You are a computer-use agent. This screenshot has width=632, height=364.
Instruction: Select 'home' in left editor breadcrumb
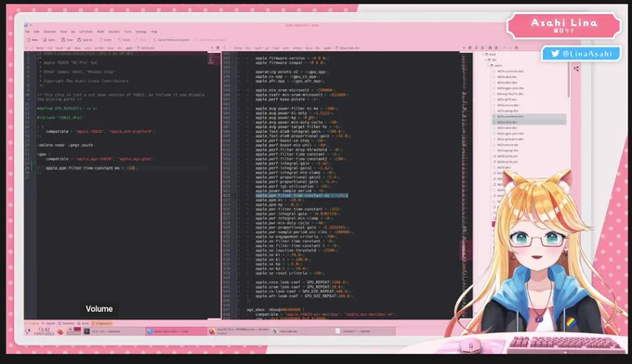39,48
